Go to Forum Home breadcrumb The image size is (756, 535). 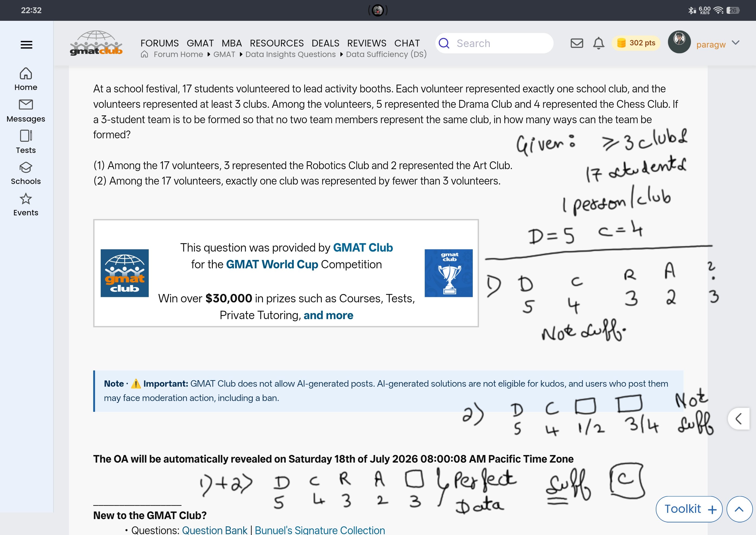pos(178,54)
